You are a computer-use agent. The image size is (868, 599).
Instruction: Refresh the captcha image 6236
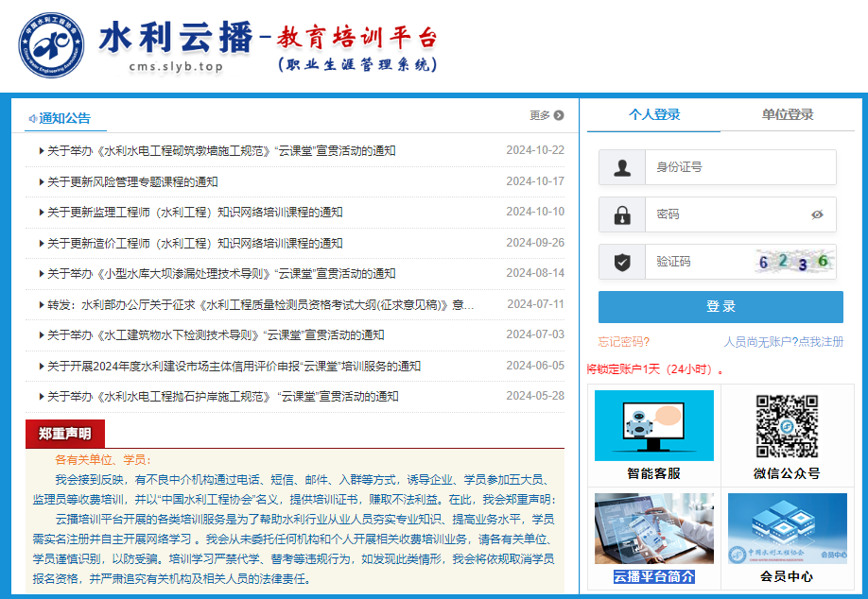tap(794, 262)
